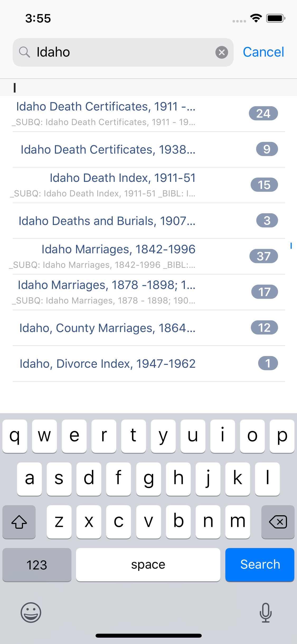Tap the 37 count badge
Image resolution: width=297 pixels, height=644 pixels.
pyautogui.click(x=263, y=256)
